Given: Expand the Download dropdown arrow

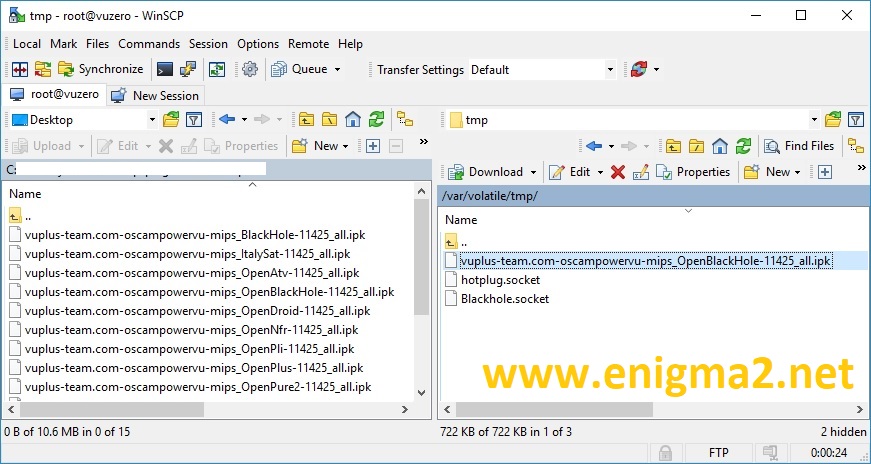Looking at the screenshot, I should [533, 173].
